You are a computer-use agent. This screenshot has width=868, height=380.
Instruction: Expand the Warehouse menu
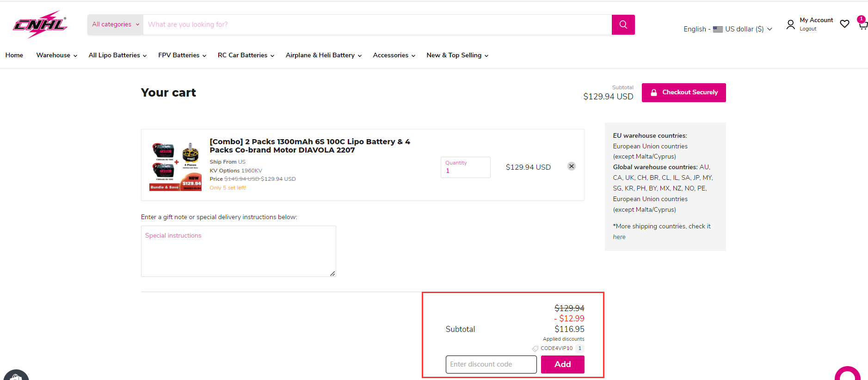pyautogui.click(x=56, y=55)
